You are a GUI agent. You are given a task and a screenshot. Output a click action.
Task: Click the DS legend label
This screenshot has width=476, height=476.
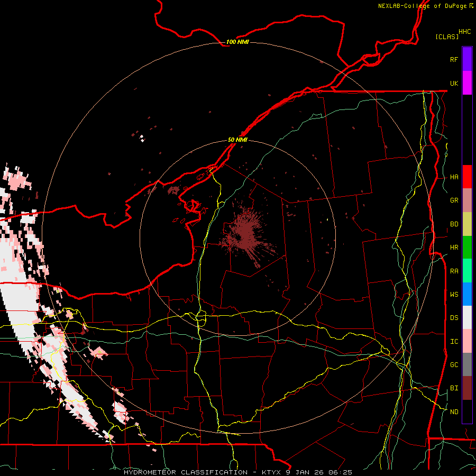454,318
